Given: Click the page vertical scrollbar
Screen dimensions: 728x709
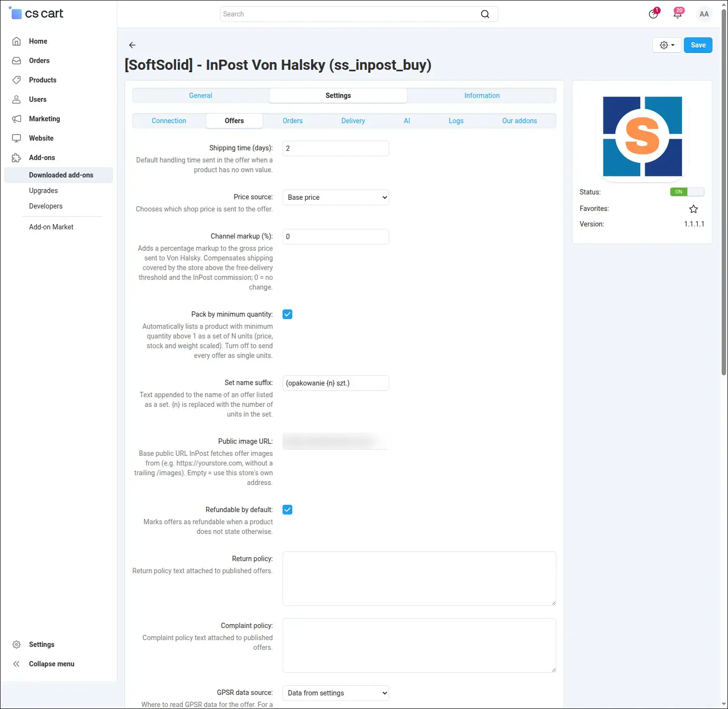Looking at the screenshot, I should [x=724, y=192].
